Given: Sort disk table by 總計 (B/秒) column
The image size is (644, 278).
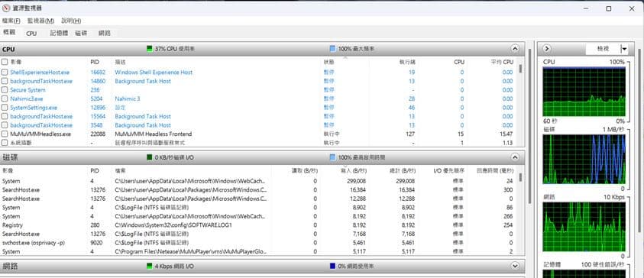Looking at the screenshot, I should [x=402, y=170].
